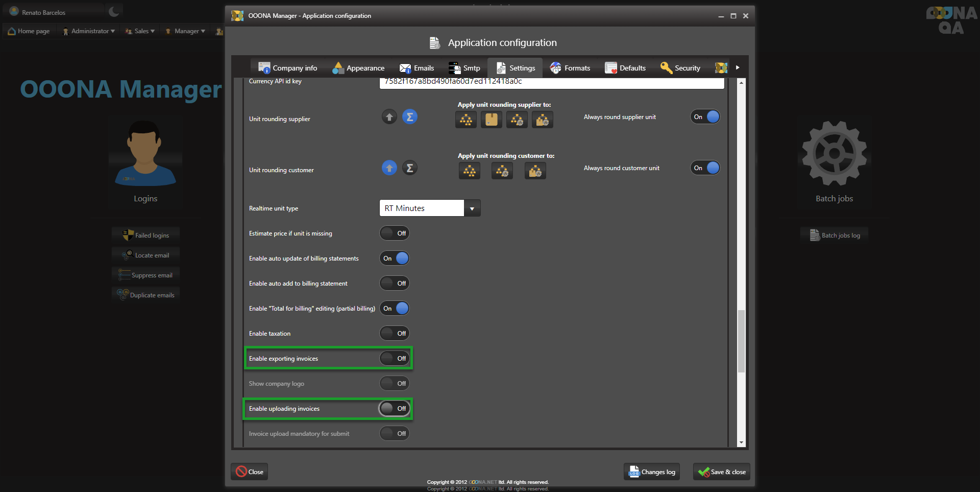Click the second Apply unit rounding supplier icon

tap(491, 120)
